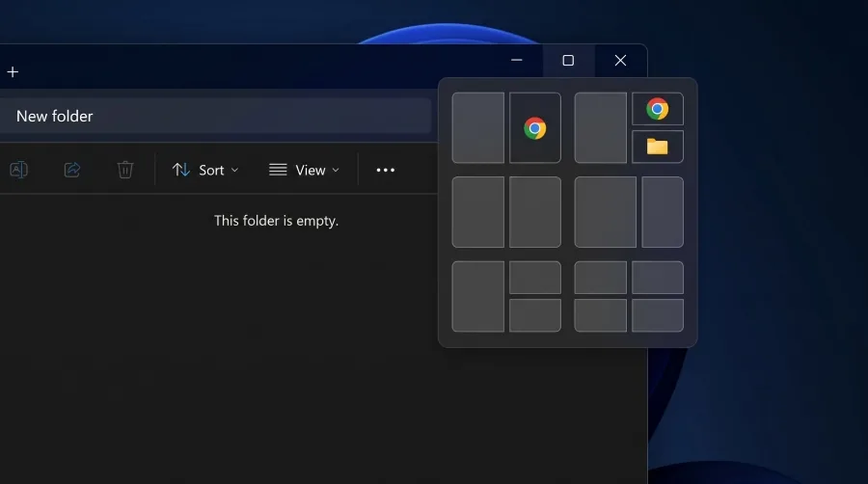Snap window to left half beside Chrome
This screenshot has height=484, width=868.
coord(477,128)
